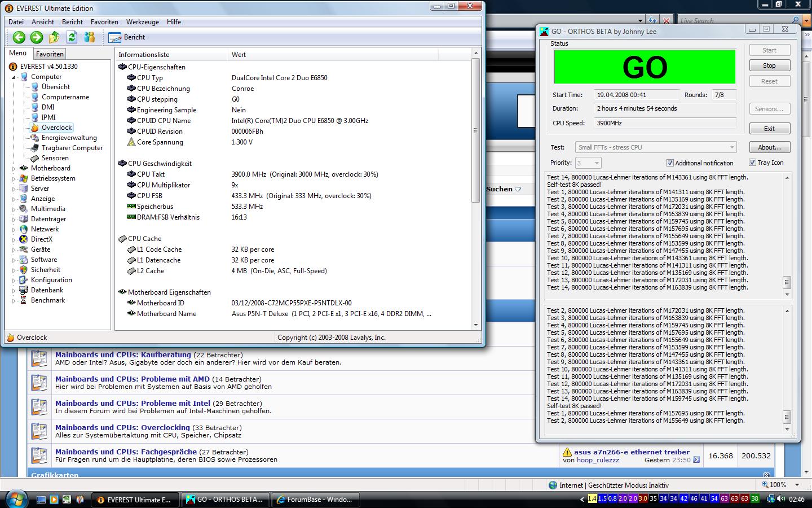This screenshot has width=812, height=508.
Task: Select the Core Spannung row
Action: coord(293,142)
